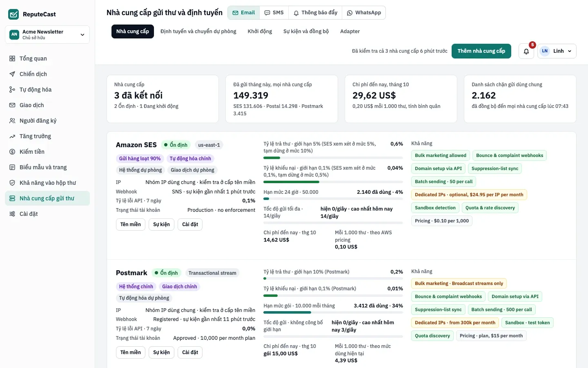This screenshot has width=588, height=368.
Task: Expand the Acme Newsletter workspace switcher
Action: tap(47, 34)
